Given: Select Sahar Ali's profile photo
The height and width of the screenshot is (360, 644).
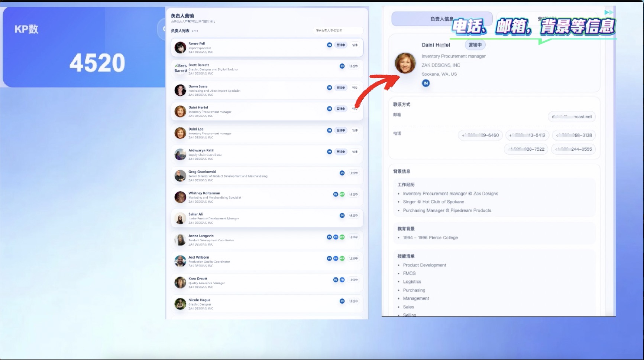Looking at the screenshot, I should (180, 219).
